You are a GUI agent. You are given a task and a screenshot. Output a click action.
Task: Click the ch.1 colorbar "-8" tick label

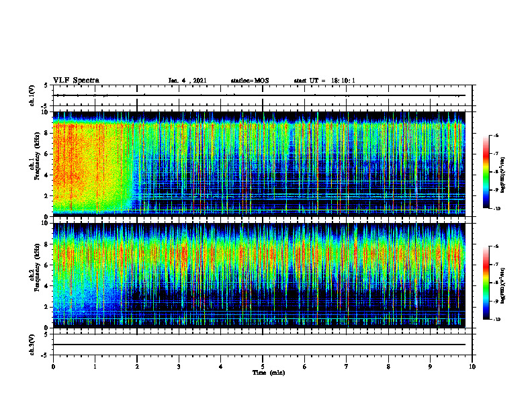point(496,172)
